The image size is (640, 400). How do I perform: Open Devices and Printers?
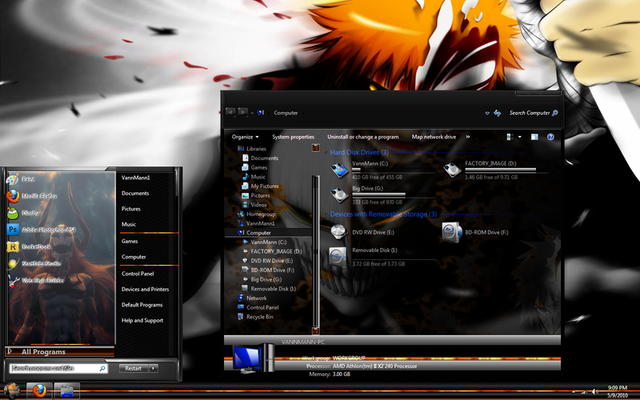(145, 289)
